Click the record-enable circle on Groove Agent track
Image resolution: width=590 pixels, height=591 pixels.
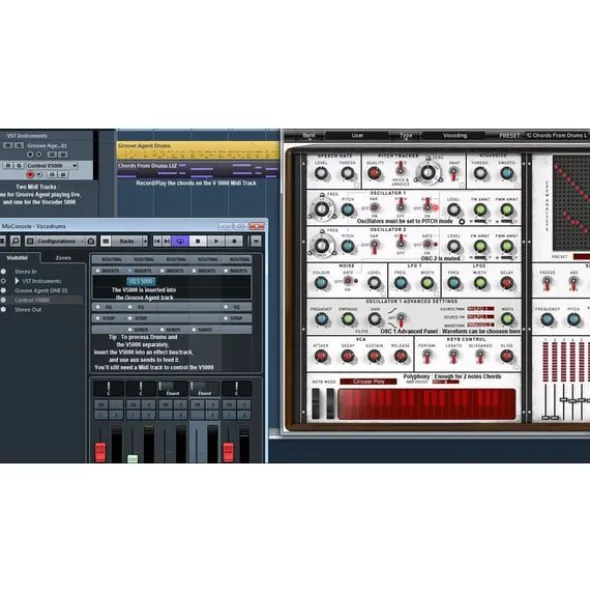(30, 154)
